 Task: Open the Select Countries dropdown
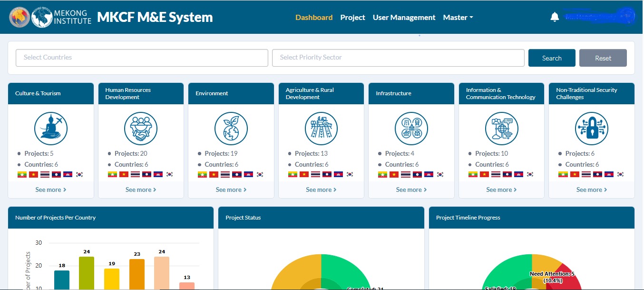142,58
